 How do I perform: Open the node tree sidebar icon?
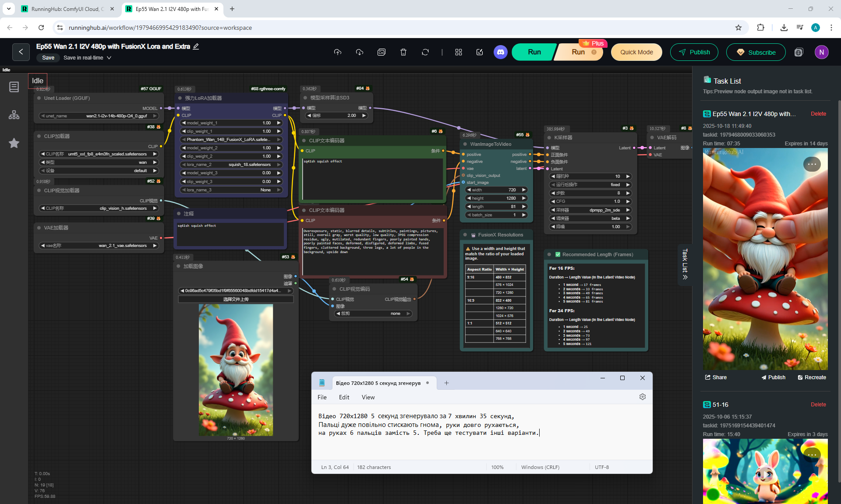pyautogui.click(x=14, y=115)
